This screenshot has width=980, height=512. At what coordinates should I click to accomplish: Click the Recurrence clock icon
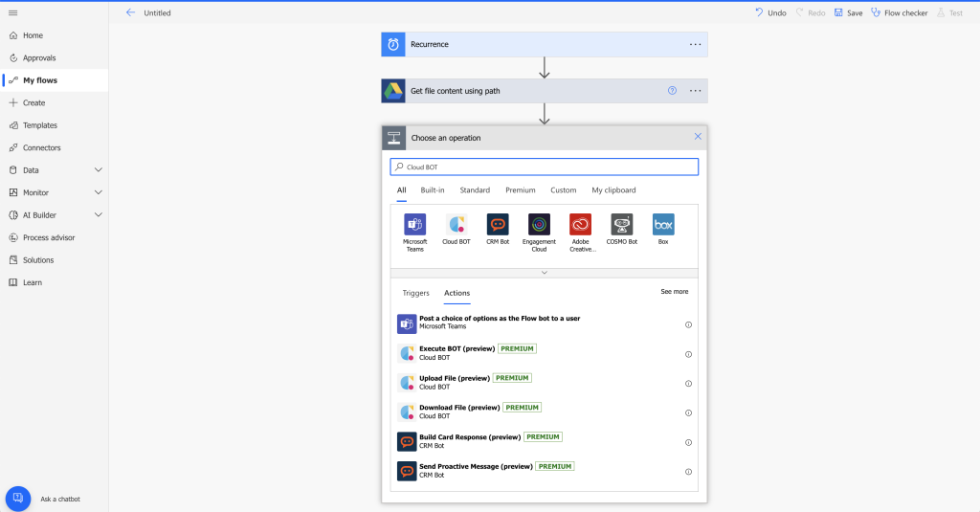tap(393, 44)
